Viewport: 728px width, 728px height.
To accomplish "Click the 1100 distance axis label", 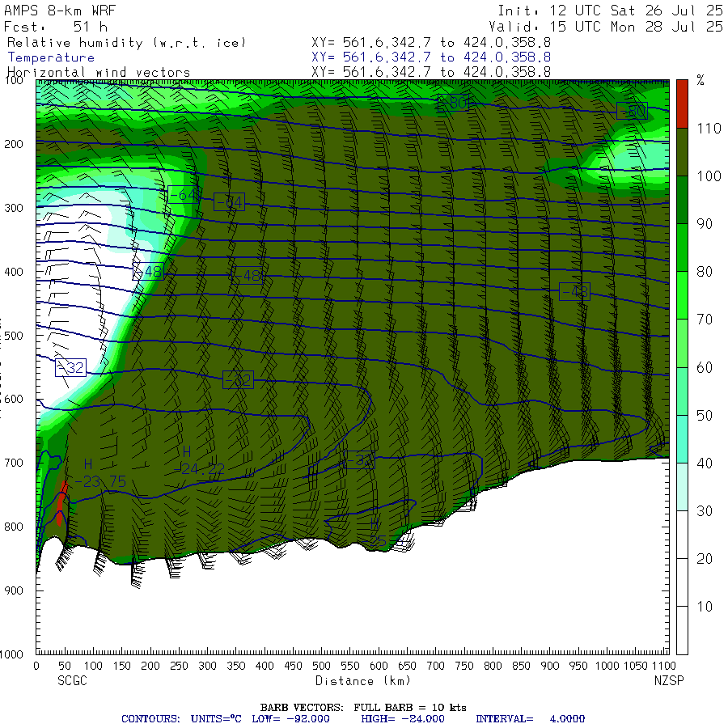I will tap(663, 666).
